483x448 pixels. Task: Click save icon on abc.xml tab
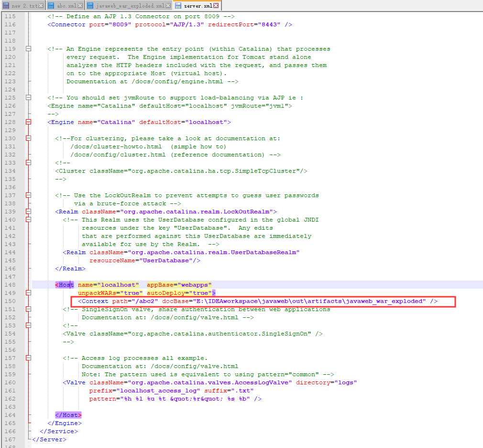(x=51, y=6)
